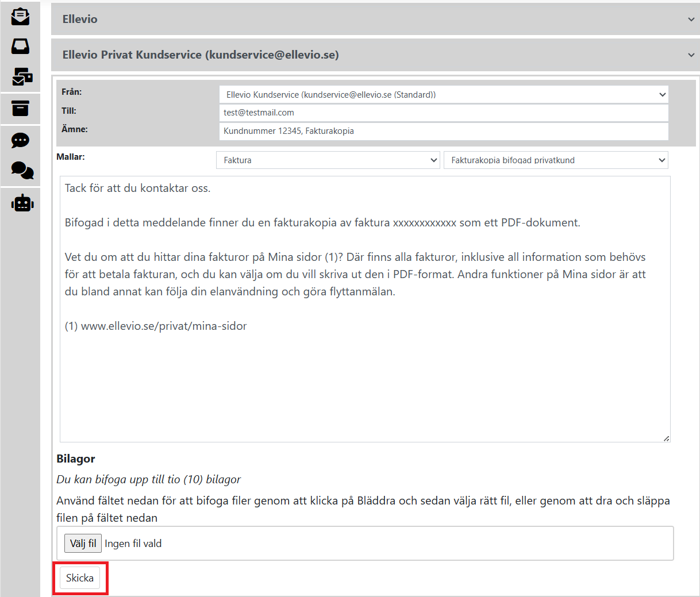
Task: Click the Välj fil button
Action: [83, 544]
